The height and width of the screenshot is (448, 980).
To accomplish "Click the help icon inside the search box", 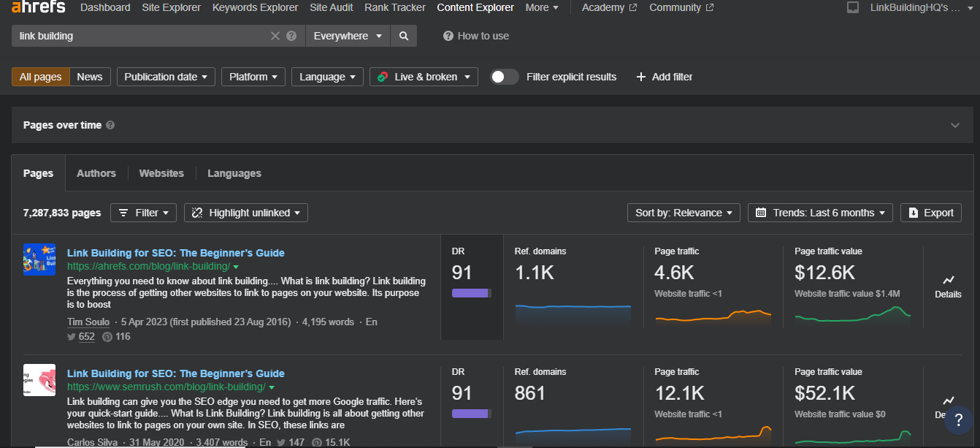I will 292,36.
